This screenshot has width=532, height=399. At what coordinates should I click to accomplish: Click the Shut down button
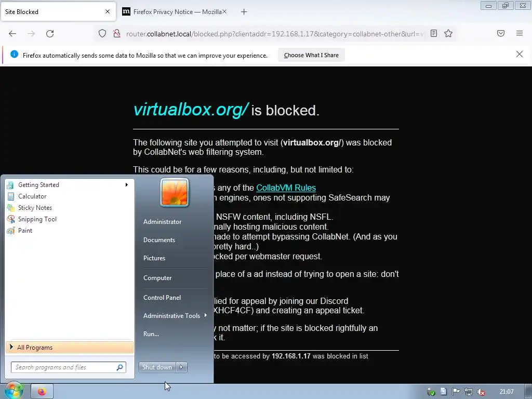pos(157,367)
